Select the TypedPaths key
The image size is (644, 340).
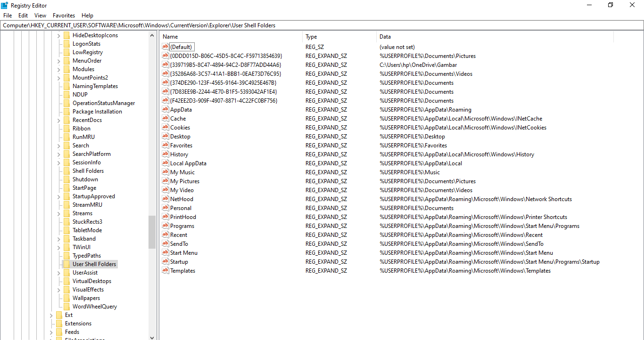[x=87, y=256]
